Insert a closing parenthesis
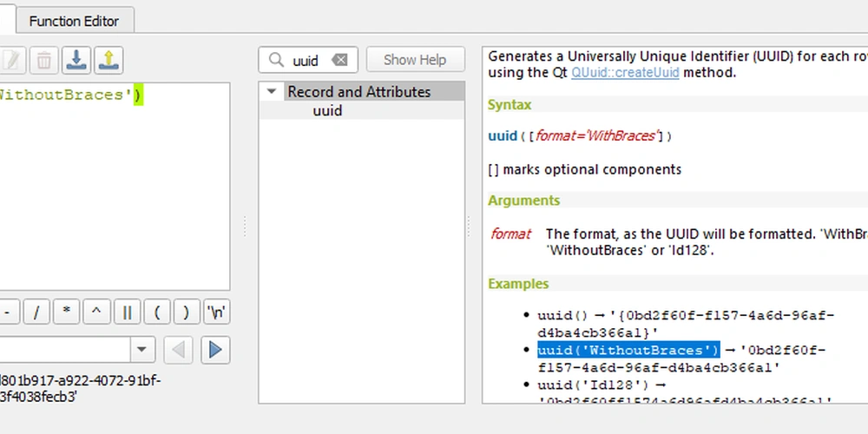 [x=186, y=312]
